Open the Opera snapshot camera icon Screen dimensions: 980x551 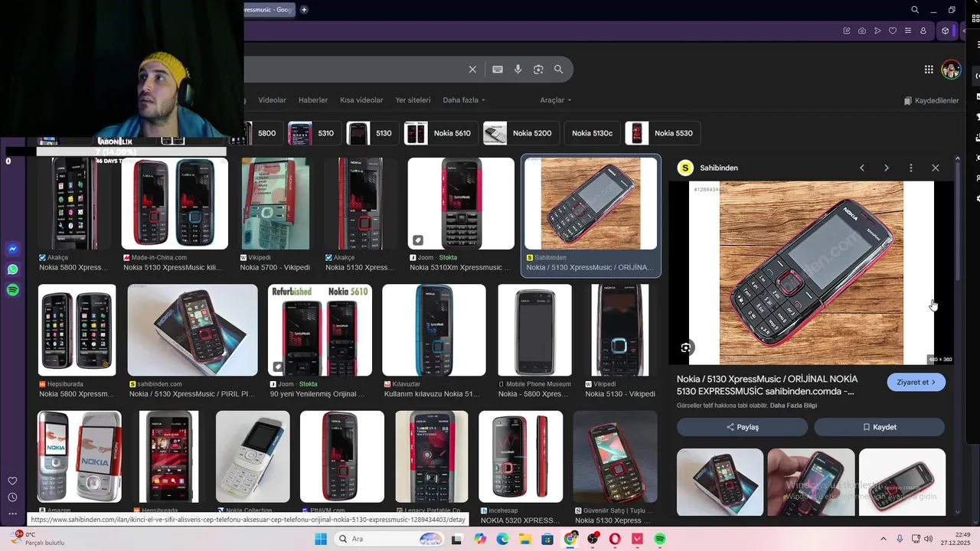[x=862, y=31]
